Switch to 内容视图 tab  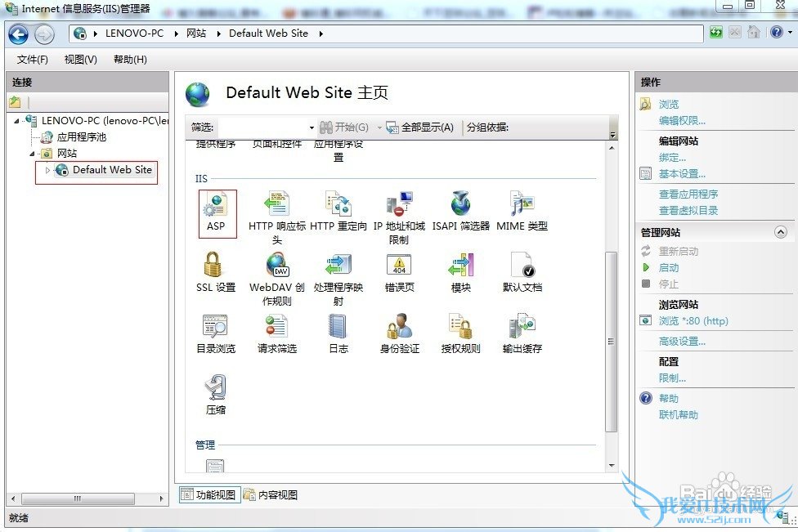click(x=271, y=495)
